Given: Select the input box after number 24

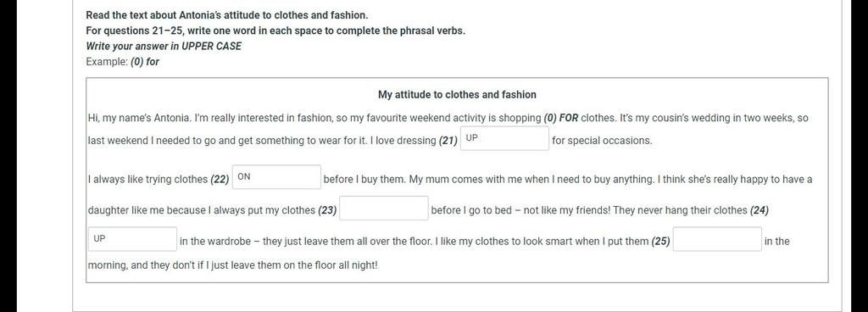Looking at the screenshot, I should point(132,239).
